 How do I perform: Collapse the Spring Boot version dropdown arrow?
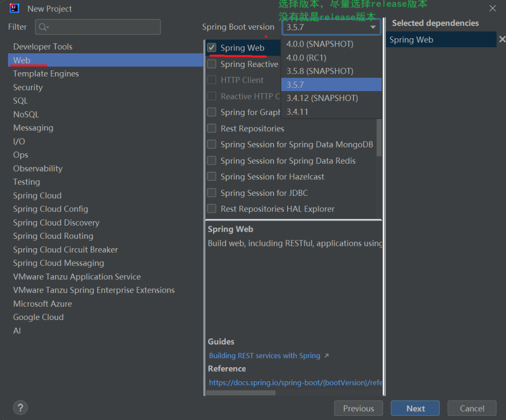click(373, 27)
